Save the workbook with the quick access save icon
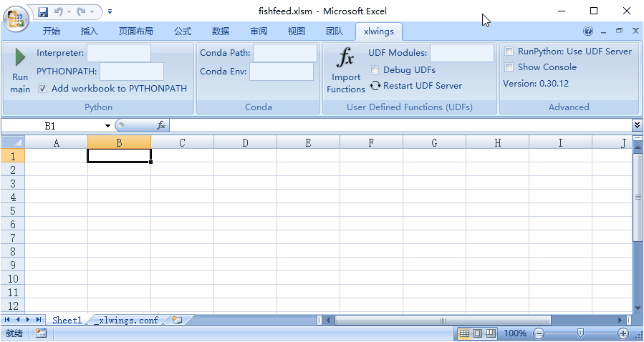 point(43,12)
